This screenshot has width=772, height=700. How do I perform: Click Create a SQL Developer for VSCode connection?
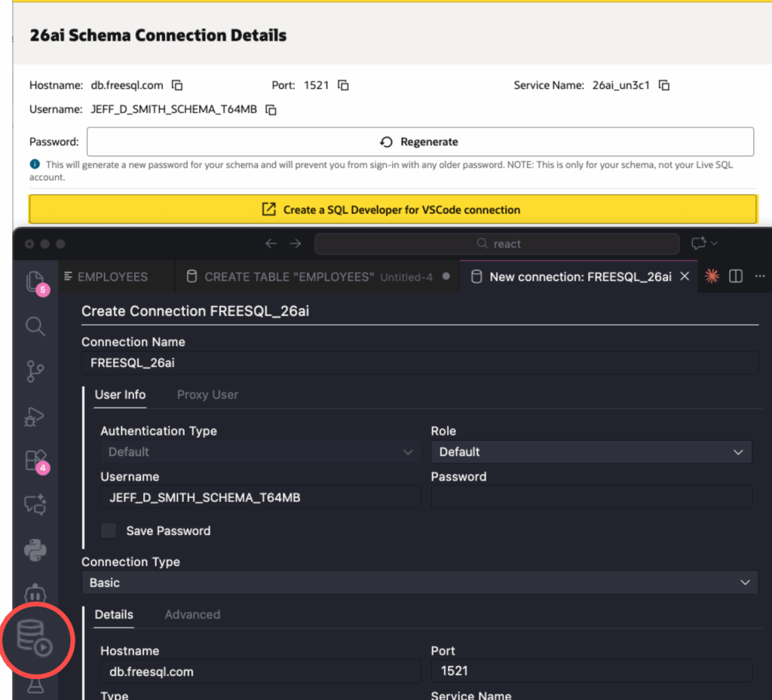392,209
